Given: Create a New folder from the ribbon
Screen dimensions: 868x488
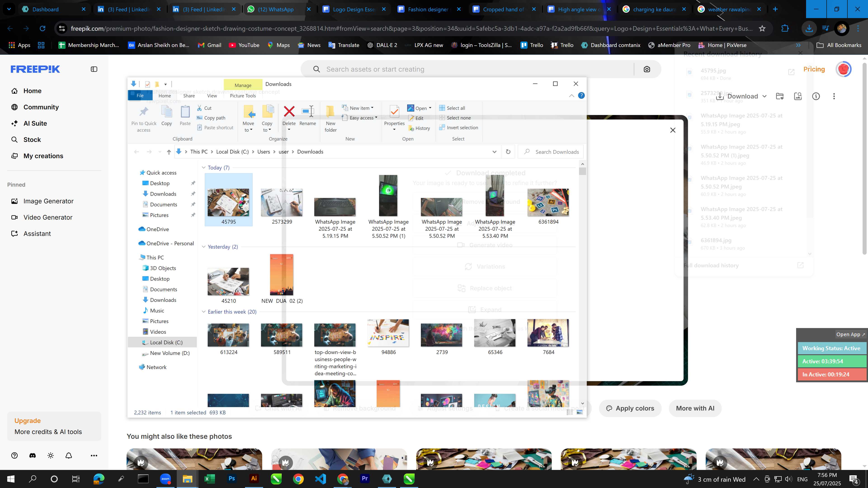Looking at the screenshot, I should (x=330, y=119).
